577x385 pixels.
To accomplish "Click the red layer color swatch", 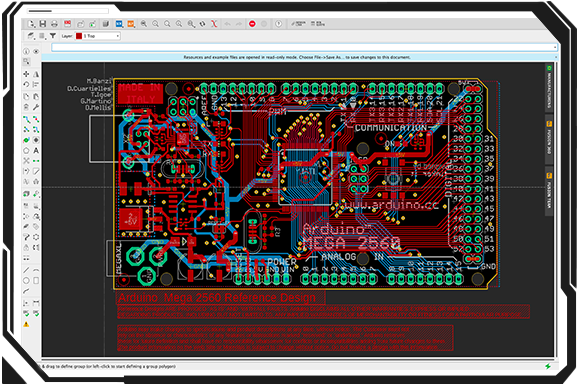I will click(x=79, y=36).
